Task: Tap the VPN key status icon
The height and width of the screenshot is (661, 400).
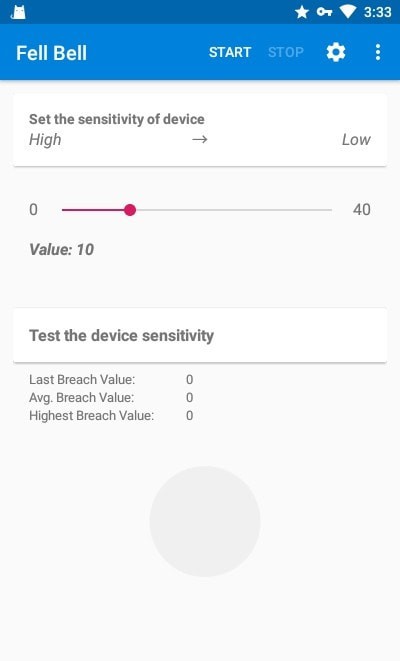Action: [324, 12]
